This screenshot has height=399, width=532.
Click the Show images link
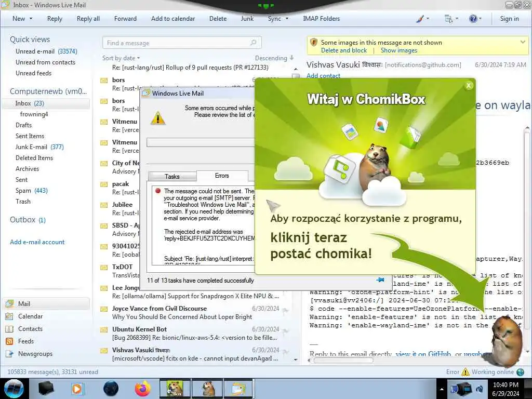click(398, 50)
